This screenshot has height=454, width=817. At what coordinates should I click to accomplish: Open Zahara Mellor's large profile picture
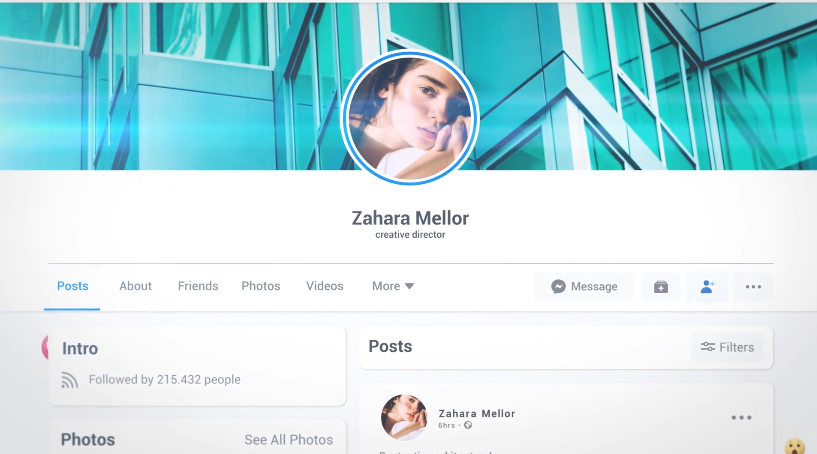[410, 118]
